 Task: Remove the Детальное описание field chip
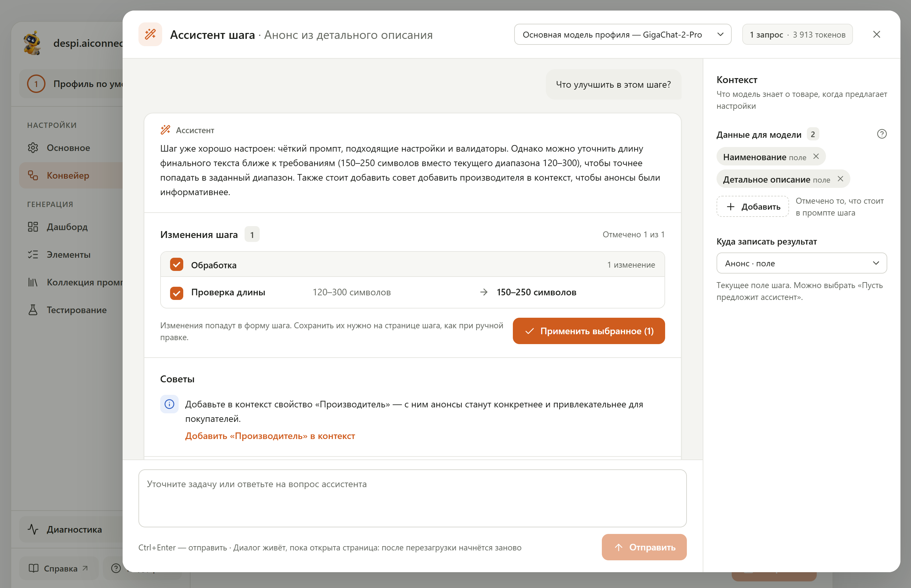pyautogui.click(x=840, y=179)
